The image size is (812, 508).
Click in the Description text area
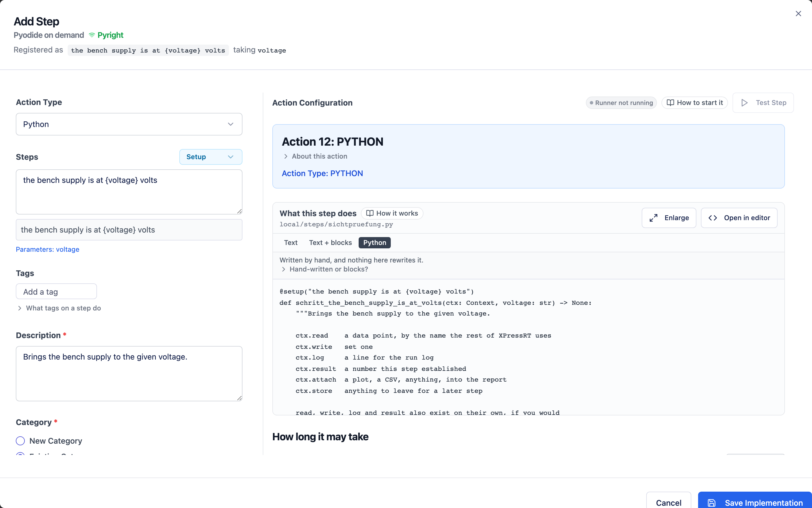coord(129,374)
